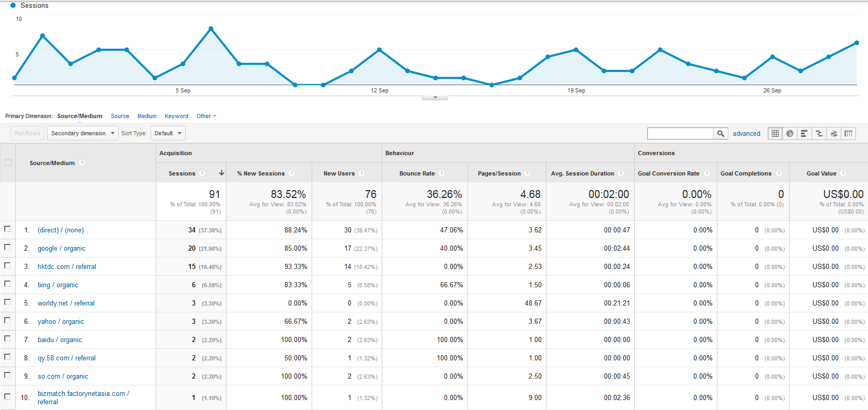Open the baidu / organic source link

coord(60,339)
